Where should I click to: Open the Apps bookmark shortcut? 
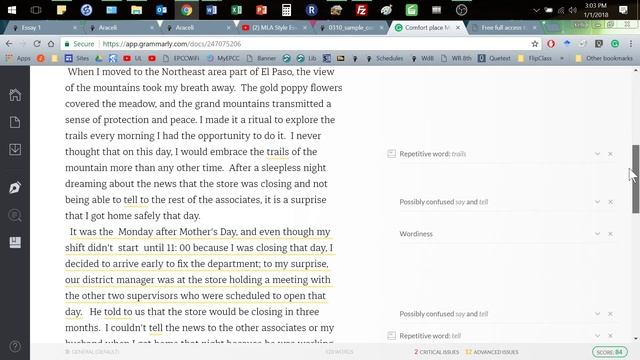[18, 58]
